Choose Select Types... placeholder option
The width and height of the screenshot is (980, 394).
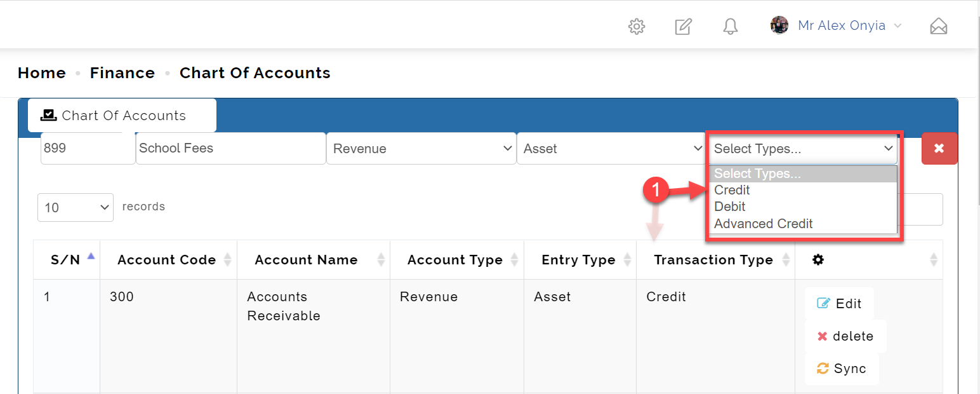coord(803,174)
